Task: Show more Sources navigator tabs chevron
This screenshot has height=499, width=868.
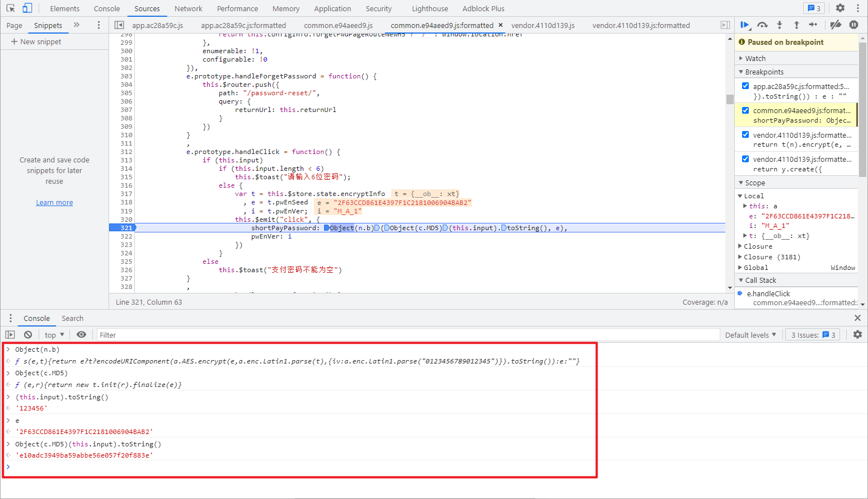Action: [77, 25]
